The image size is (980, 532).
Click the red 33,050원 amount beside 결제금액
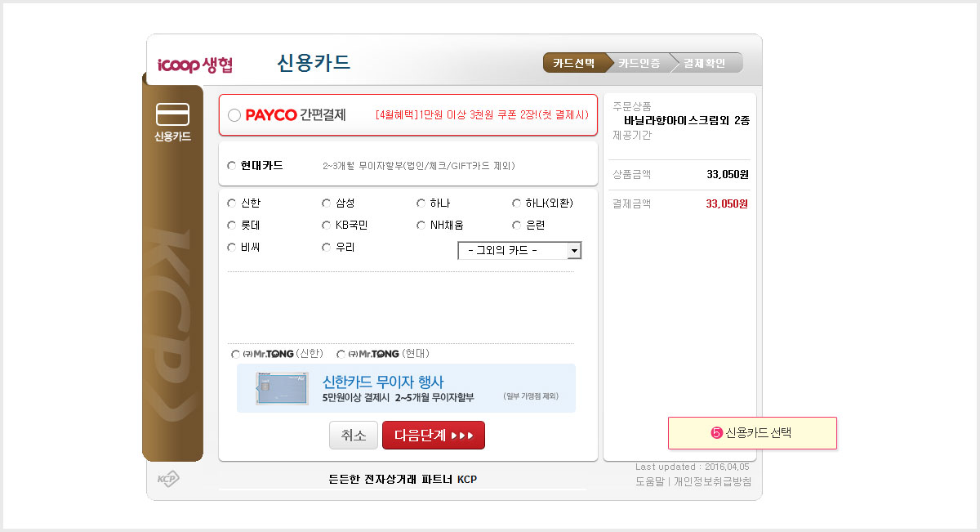pos(728,204)
